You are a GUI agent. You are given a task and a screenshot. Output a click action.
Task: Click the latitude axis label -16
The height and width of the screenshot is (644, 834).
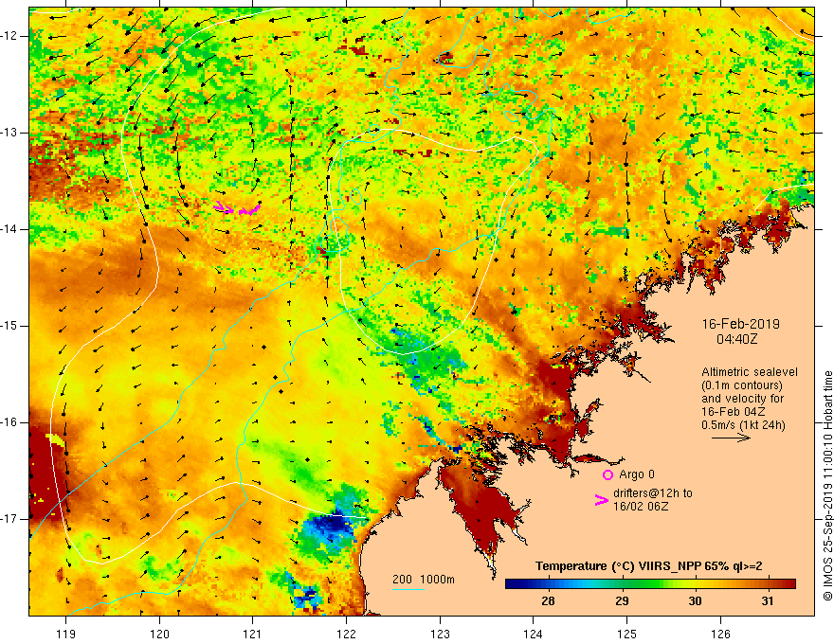(9, 422)
